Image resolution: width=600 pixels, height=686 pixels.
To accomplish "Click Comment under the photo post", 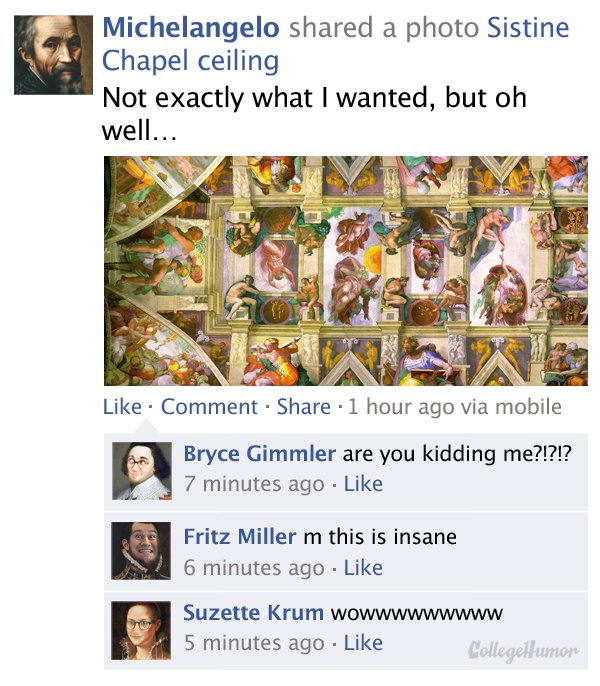I will point(209,407).
